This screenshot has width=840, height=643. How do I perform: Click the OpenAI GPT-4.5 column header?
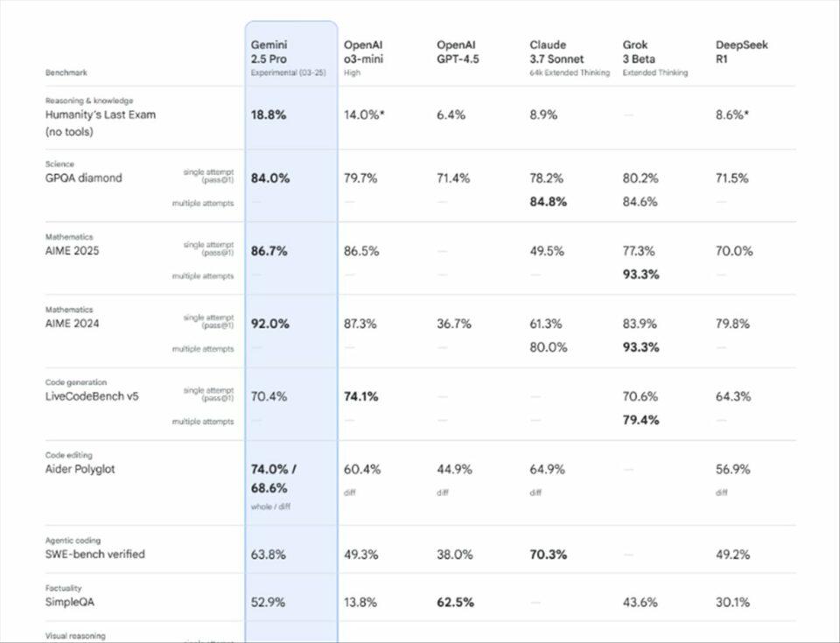click(x=458, y=52)
